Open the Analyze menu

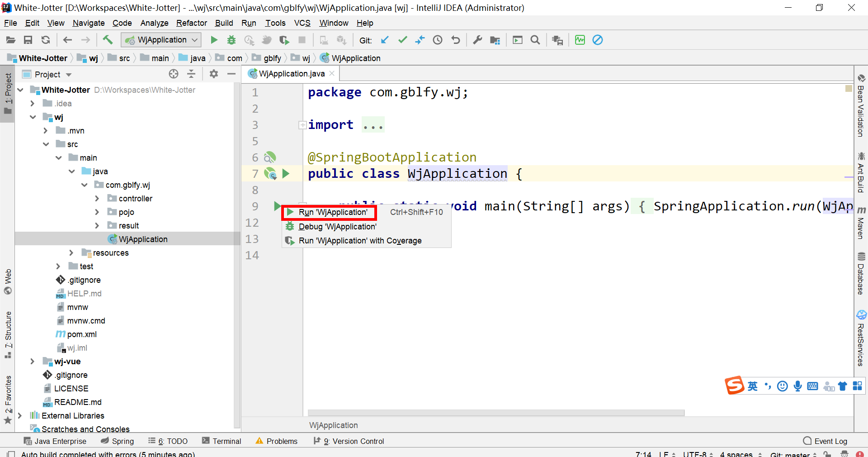154,23
